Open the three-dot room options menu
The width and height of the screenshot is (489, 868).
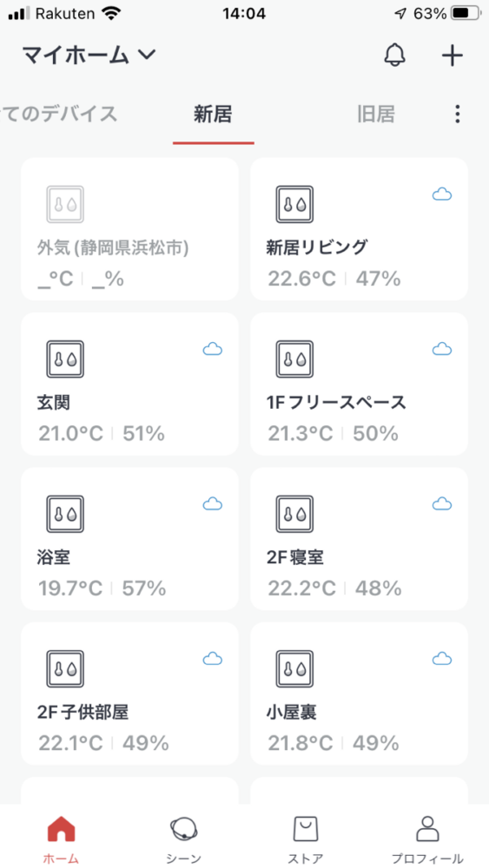[457, 114]
